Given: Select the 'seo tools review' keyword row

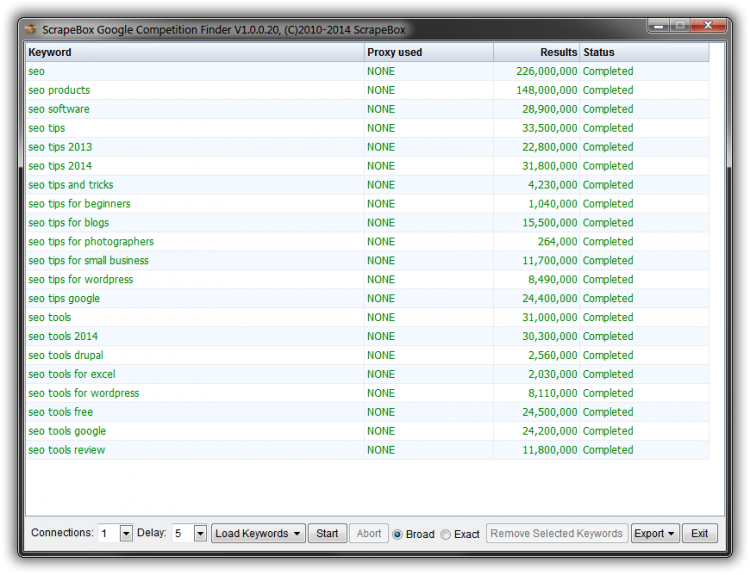Looking at the screenshot, I should [367, 450].
